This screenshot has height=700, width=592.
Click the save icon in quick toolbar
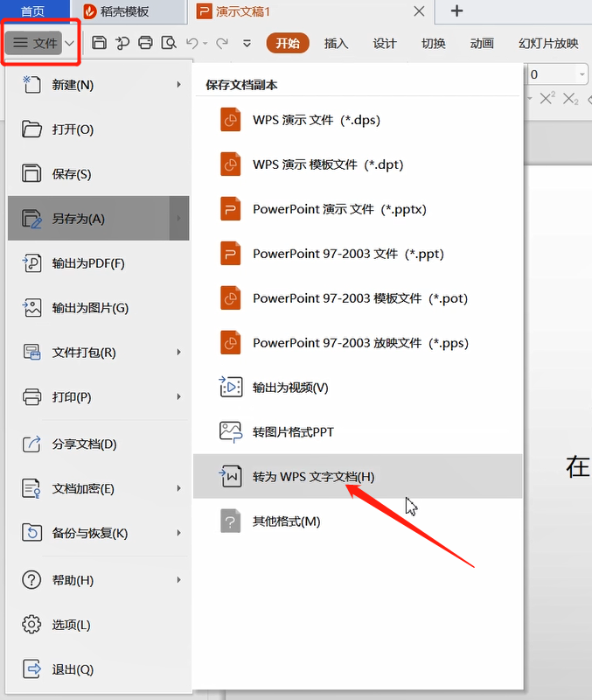click(x=99, y=43)
